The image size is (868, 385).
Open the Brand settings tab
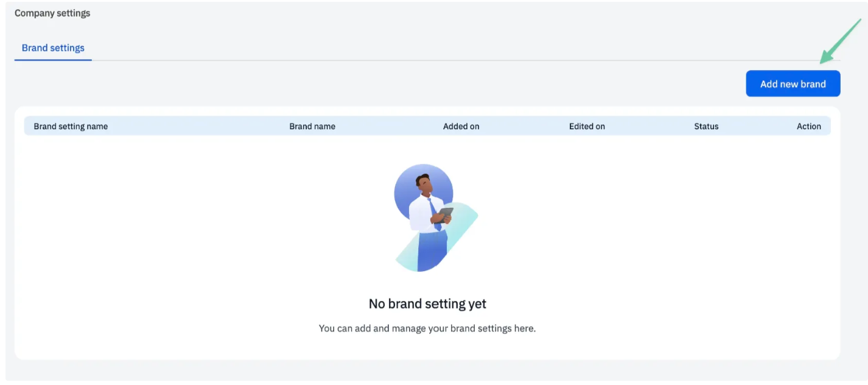coord(53,48)
